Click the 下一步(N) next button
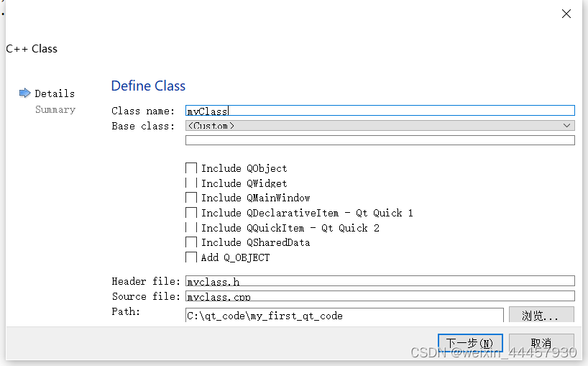588x366 pixels. pos(470,343)
